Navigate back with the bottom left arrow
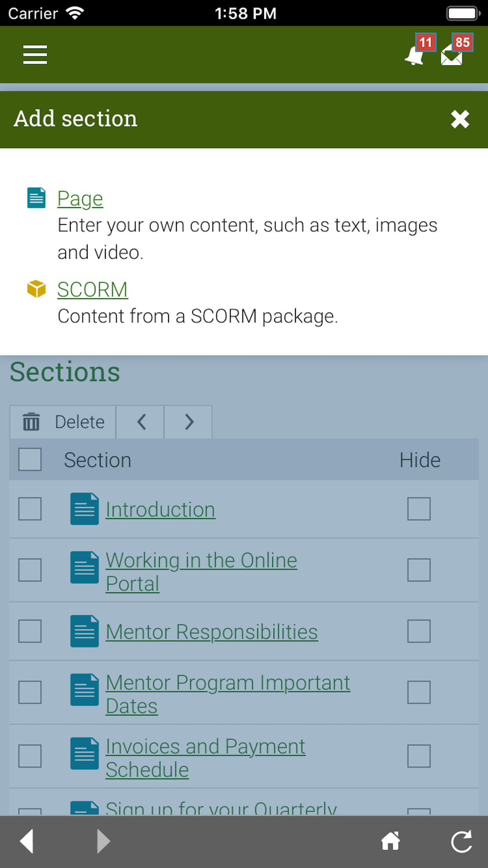 (27, 841)
